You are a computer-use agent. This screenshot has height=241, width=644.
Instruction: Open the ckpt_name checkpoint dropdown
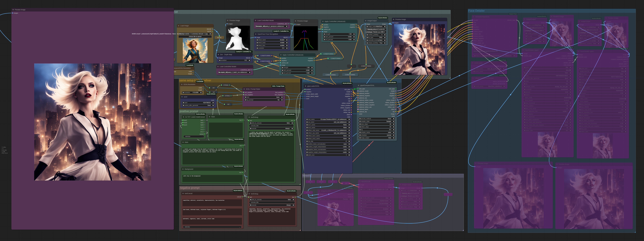click(328, 119)
